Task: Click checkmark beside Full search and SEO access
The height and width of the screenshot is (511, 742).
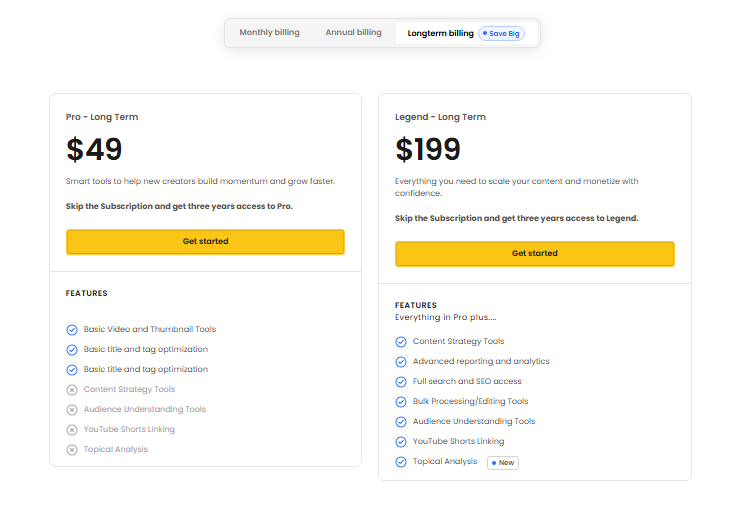Action: 401,382
